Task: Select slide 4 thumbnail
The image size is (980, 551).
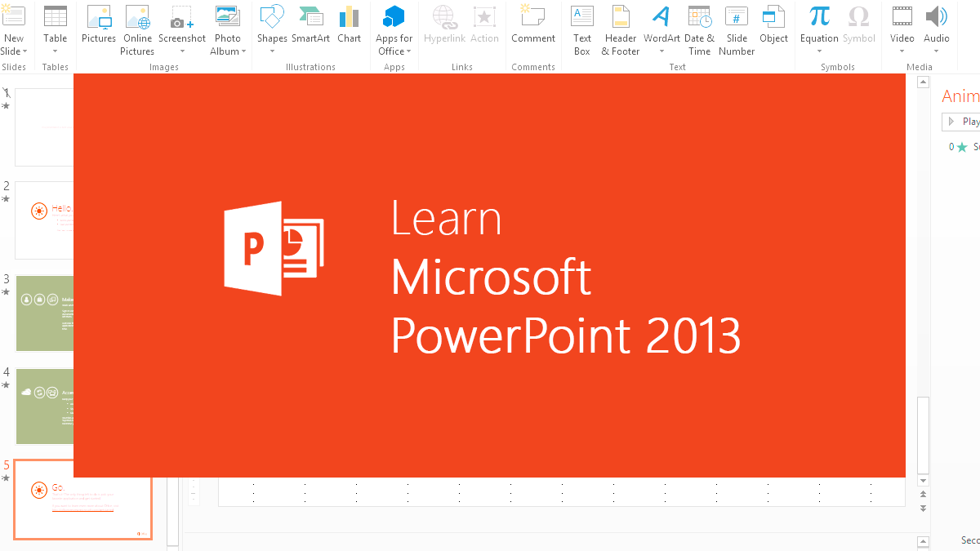Action: click(x=44, y=406)
